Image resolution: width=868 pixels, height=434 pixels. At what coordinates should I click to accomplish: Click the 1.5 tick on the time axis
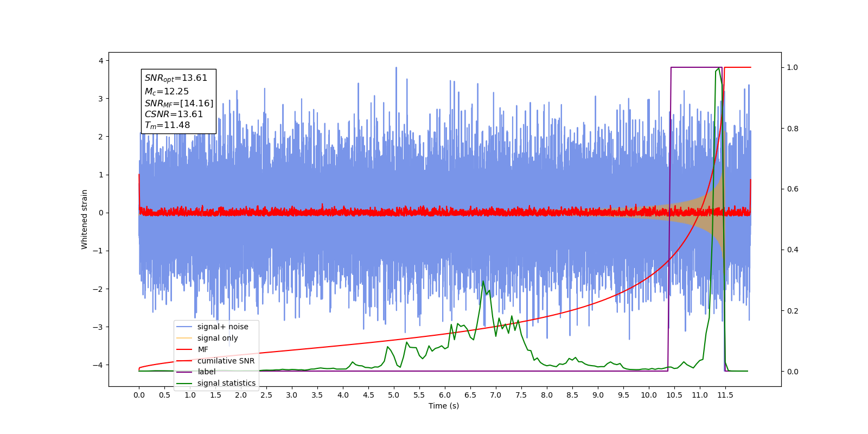tap(215, 395)
